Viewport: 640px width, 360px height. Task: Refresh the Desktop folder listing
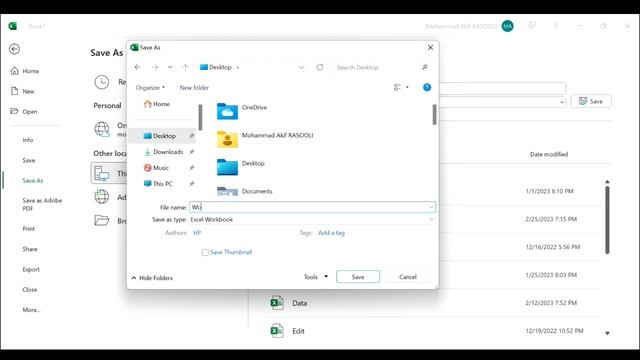click(x=320, y=67)
